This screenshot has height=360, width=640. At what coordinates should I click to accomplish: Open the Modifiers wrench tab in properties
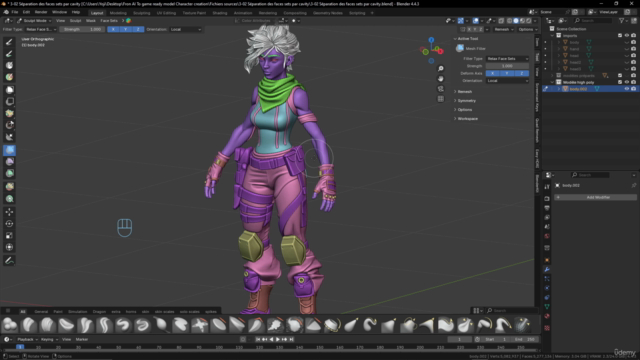(x=547, y=269)
